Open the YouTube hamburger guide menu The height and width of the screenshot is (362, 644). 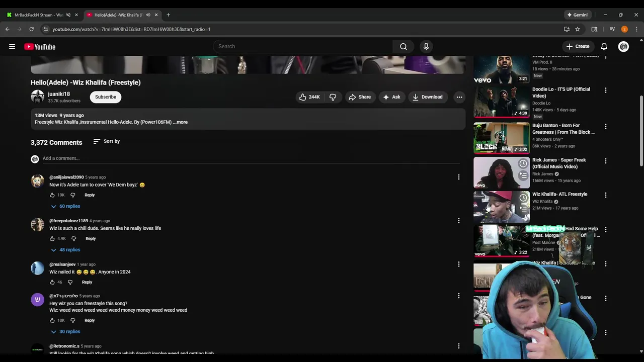coord(12,47)
